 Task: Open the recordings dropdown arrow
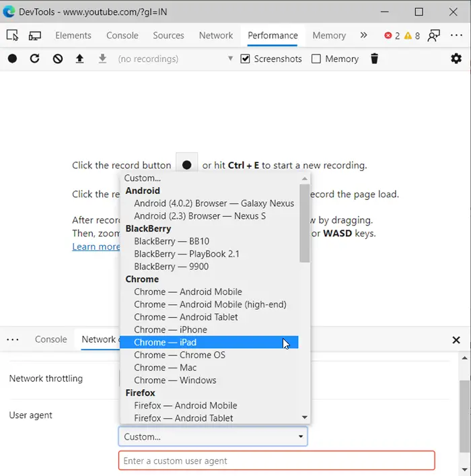click(230, 59)
